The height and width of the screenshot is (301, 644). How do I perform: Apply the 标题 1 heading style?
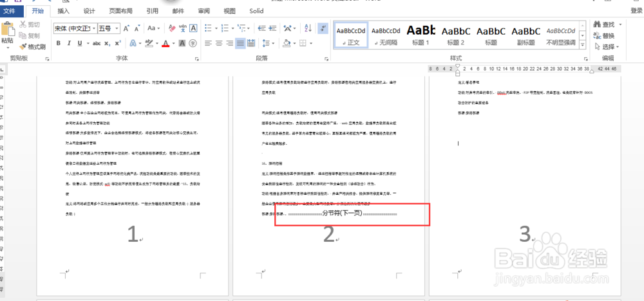[421, 35]
